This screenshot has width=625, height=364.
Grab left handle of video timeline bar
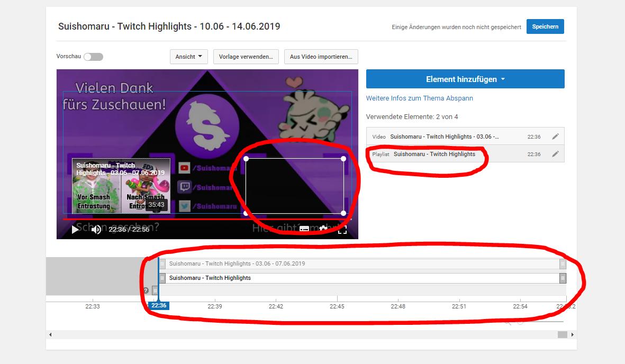click(x=162, y=263)
